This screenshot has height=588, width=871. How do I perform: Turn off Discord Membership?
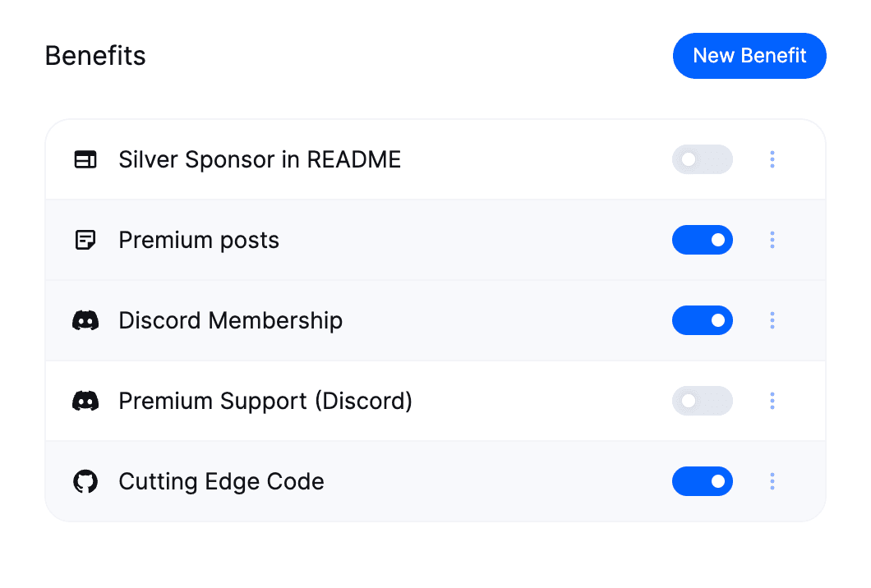(x=703, y=320)
